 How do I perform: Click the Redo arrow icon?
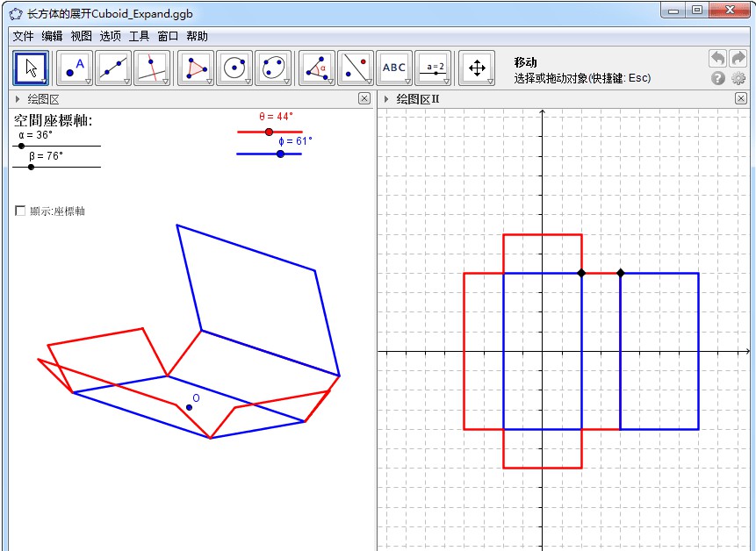click(738, 59)
